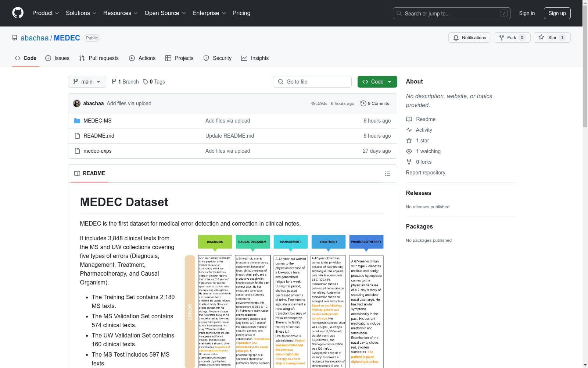Expand the Solutions menu

pos(81,13)
